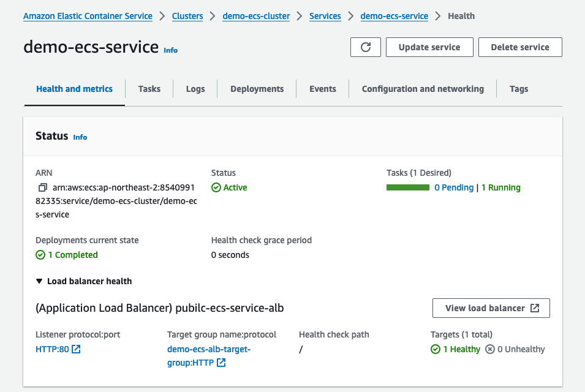Click the 1 Completed check icon
This screenshot has height=392, width=585.
(x=40, y=255)
